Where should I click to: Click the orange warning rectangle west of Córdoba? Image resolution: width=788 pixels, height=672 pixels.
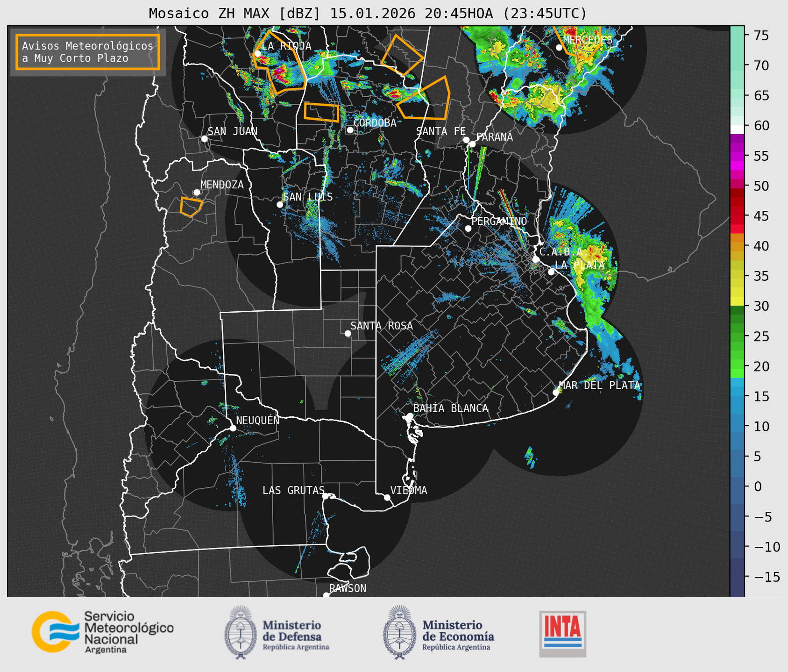[321, 112]
